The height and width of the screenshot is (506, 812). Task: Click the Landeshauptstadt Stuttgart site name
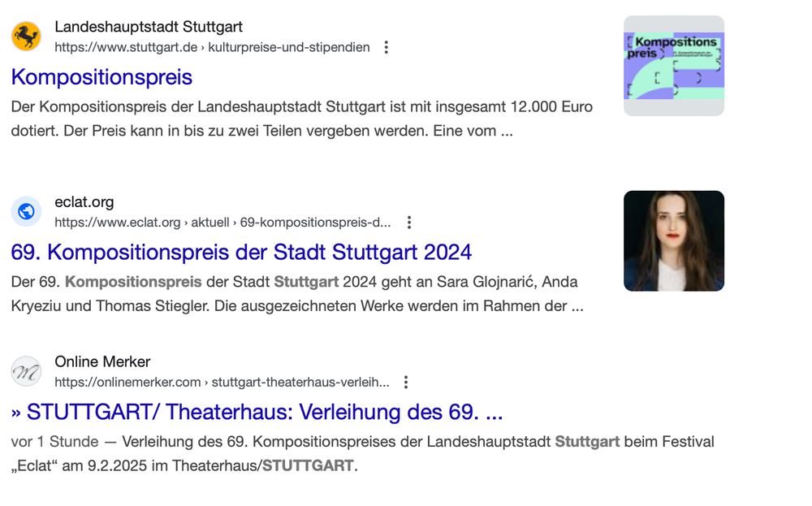[149, 27]
